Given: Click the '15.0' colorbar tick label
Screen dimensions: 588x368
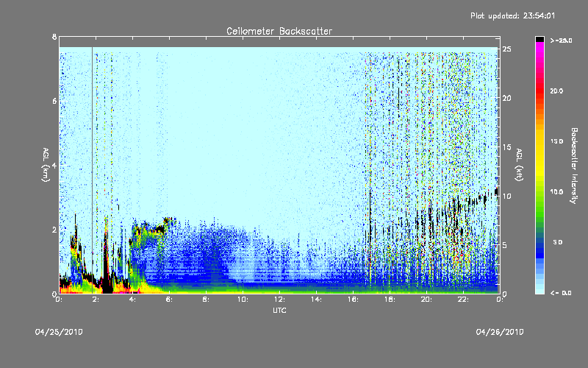Looking at the screenshot, I should [556, 141].
